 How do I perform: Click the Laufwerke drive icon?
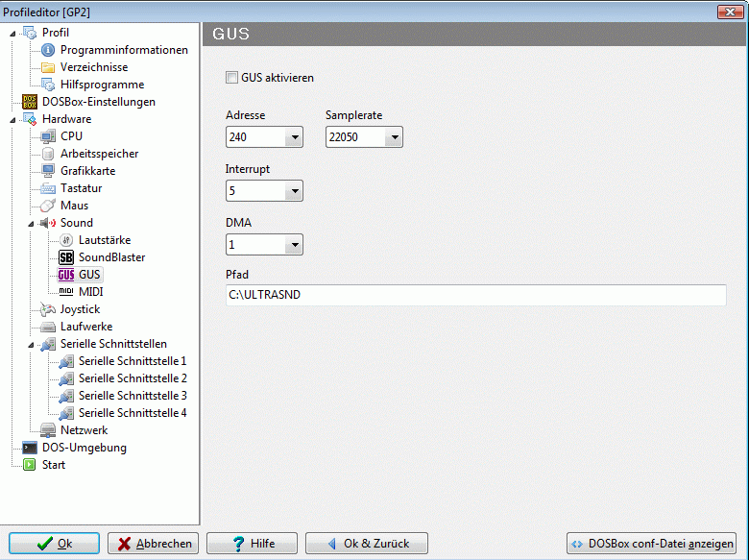tap(48, 327)
